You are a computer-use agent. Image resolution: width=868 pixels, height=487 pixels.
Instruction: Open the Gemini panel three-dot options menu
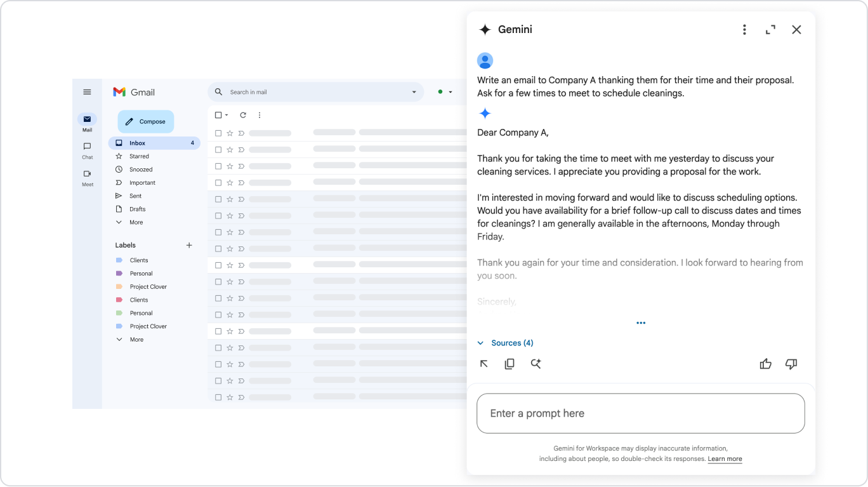click(x=744, y=30)
